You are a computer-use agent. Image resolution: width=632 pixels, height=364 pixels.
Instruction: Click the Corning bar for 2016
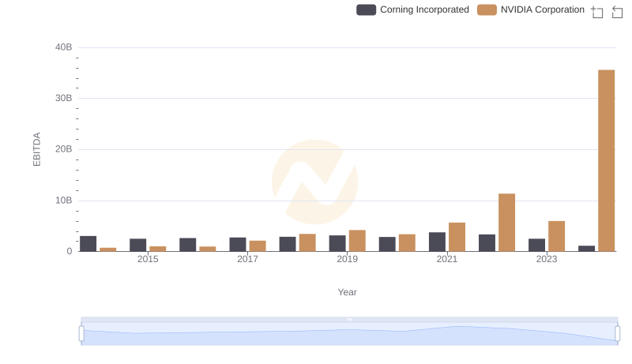(188, 245)
